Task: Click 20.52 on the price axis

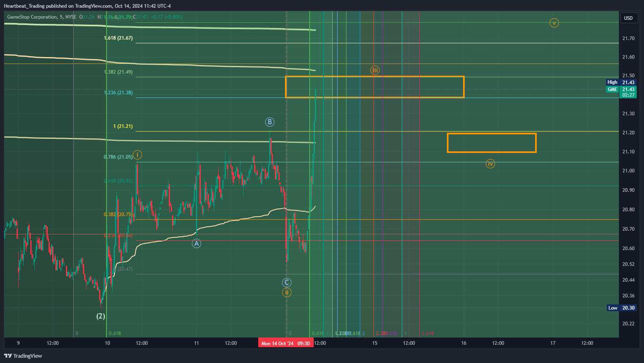Action: [628, 264]
